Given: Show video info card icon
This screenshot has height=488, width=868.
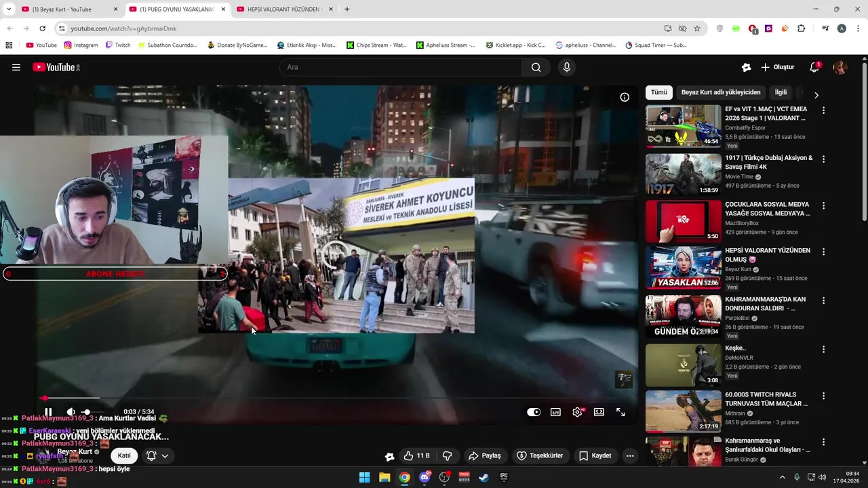Looking at the screenshot, I should pyautogui.click(x=625, y=97).
